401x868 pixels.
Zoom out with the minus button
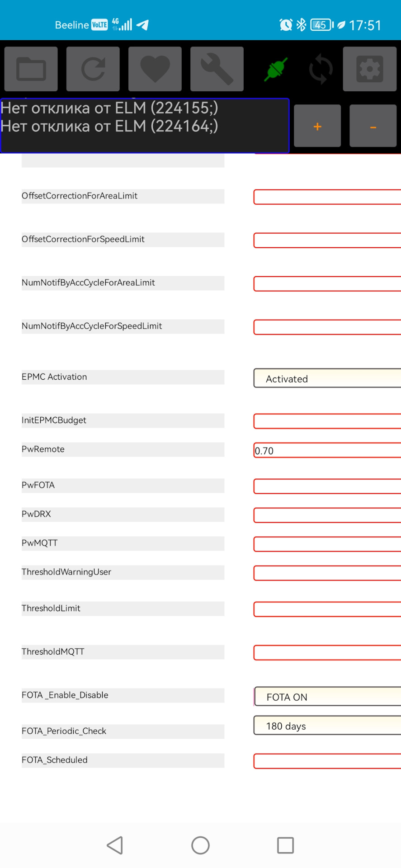point(373,126)
